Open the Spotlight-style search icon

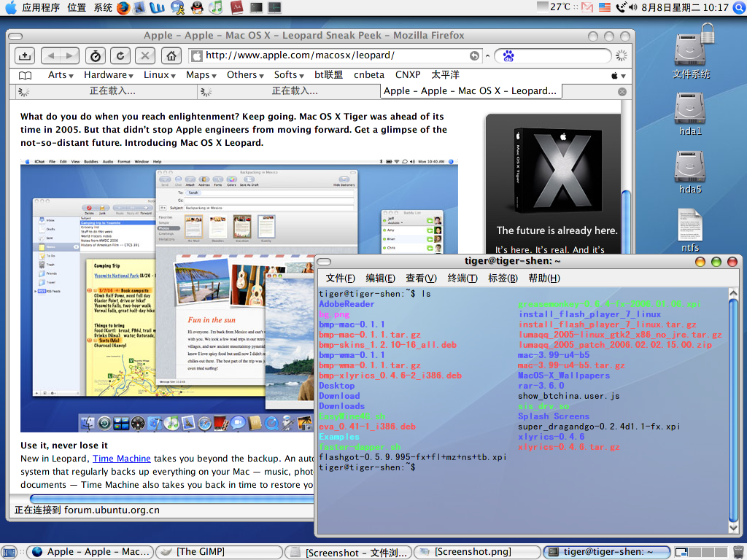click(740, 7)
